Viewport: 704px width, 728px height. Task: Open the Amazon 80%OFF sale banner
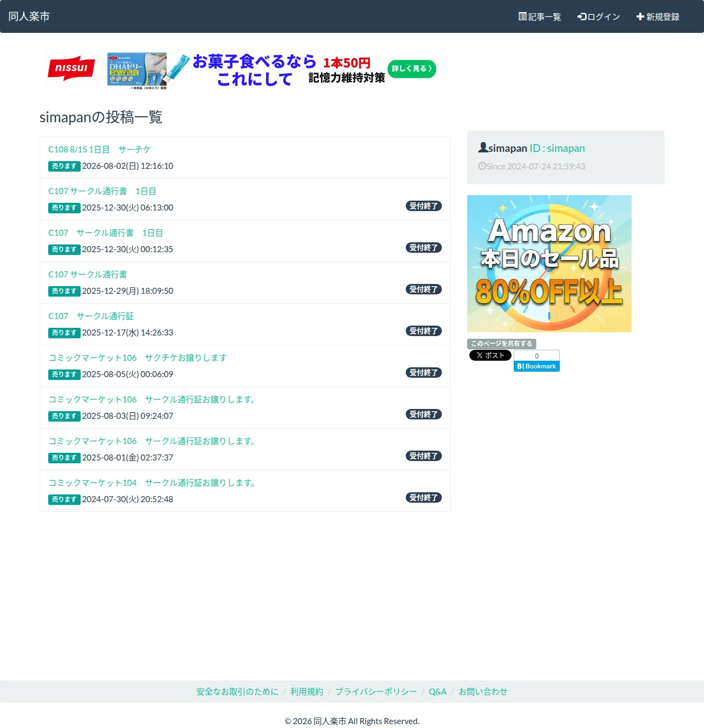click(549, 264)
